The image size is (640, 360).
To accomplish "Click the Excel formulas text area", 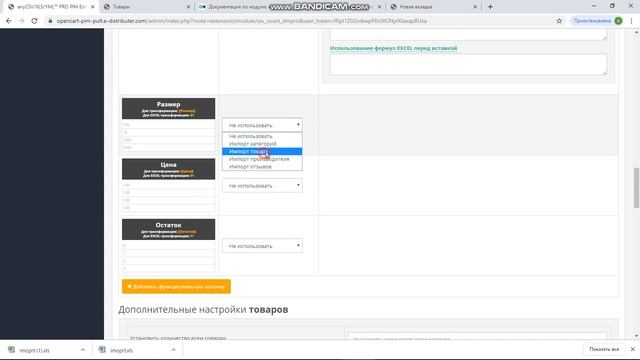I will pos(468,64).
